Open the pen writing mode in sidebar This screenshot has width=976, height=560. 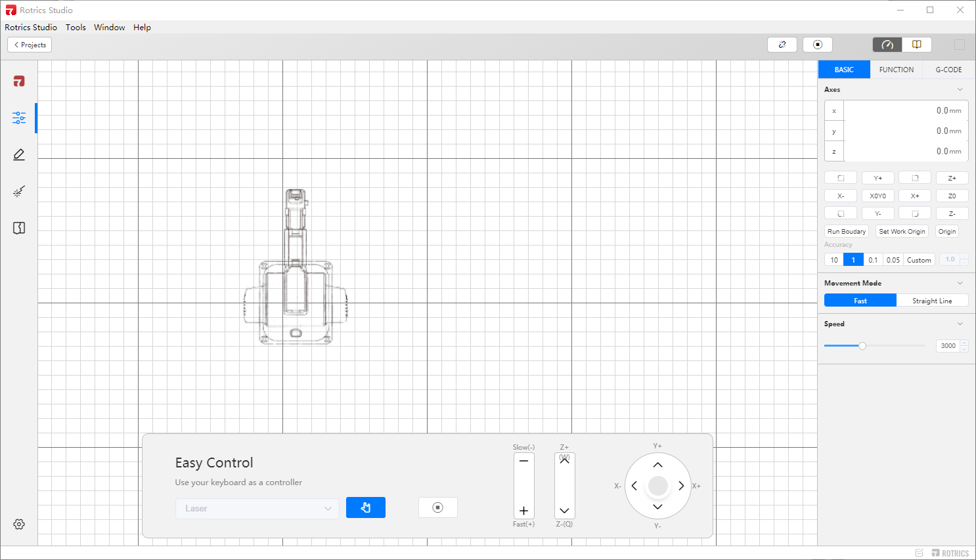19,155
